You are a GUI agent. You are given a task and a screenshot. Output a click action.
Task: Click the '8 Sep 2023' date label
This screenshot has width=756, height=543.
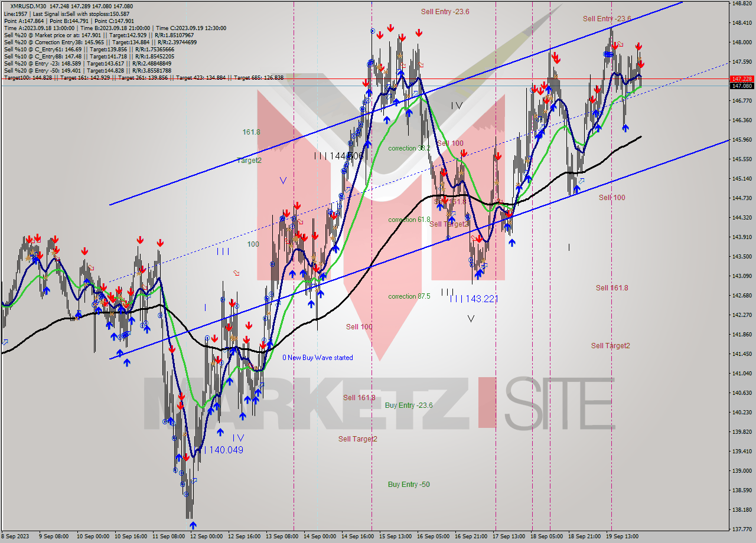[x=16, y=537]
